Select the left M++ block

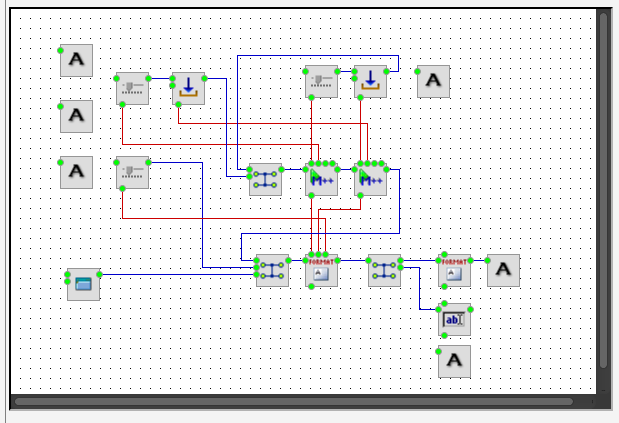(x=322, y=180)
